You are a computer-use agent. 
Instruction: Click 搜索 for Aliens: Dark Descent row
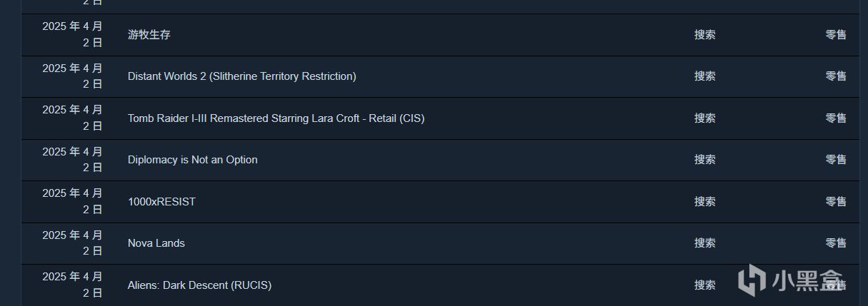[704, 285]
